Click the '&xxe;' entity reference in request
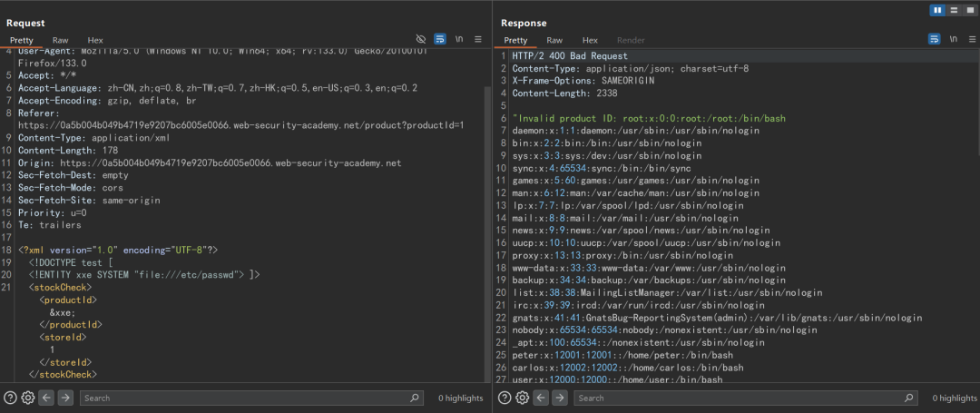980x413 pixels. 63,311
